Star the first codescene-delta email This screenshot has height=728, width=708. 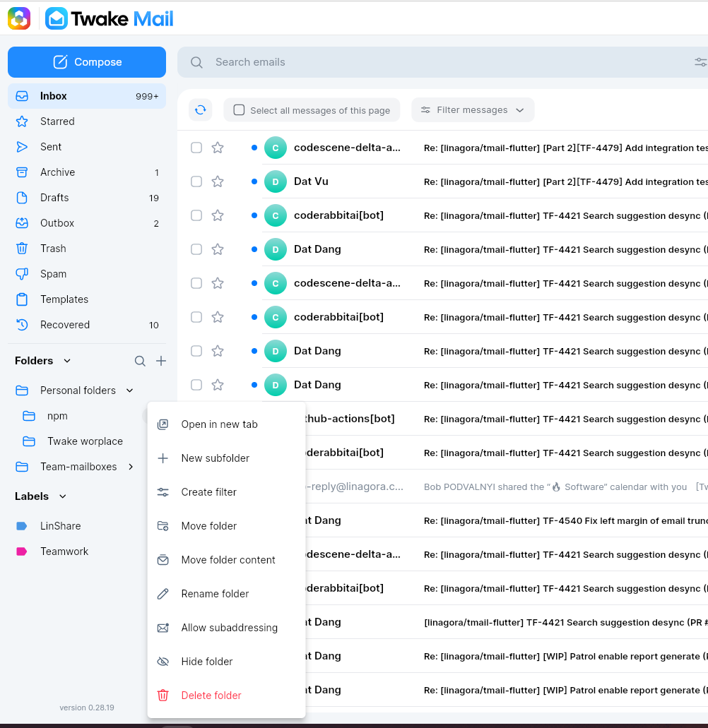point(218,148)
